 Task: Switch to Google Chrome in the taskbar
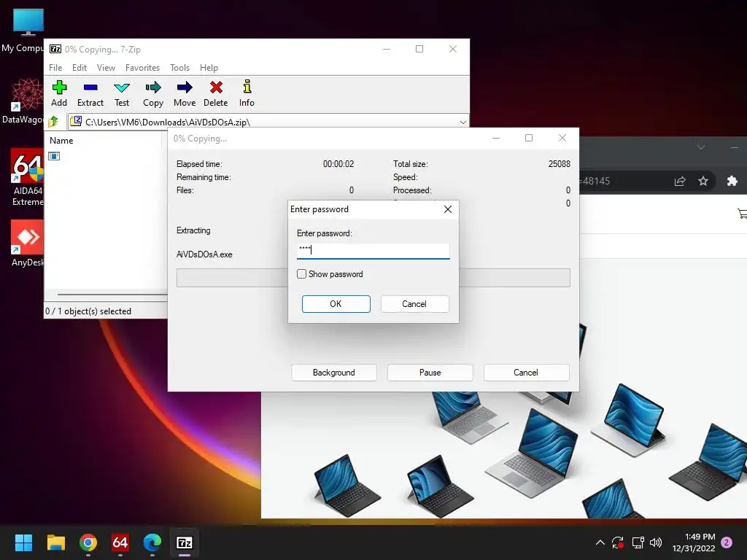[88, 542]
